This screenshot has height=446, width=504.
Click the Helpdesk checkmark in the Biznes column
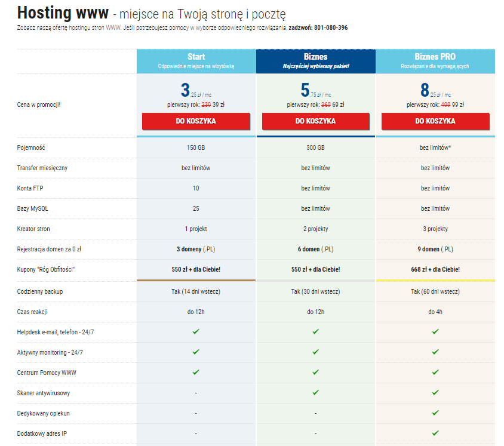pyautogui.click(x=315, y=331)
